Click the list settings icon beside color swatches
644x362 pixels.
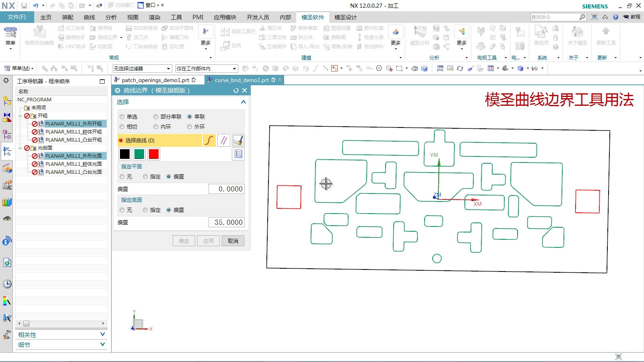(x=238, y=154)
